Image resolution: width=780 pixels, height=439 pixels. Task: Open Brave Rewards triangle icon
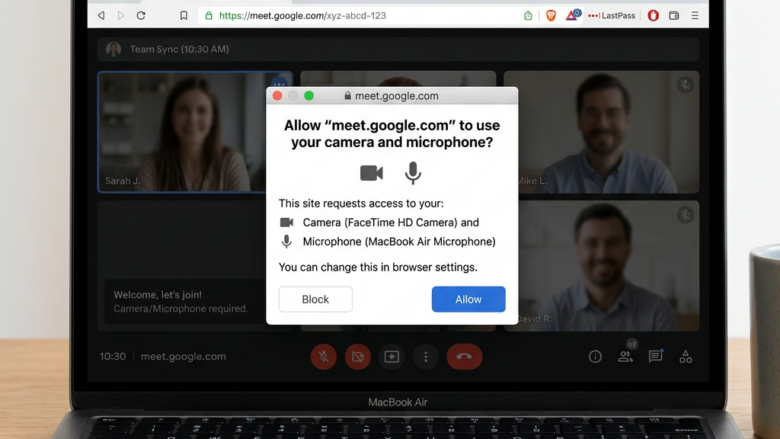573,15
